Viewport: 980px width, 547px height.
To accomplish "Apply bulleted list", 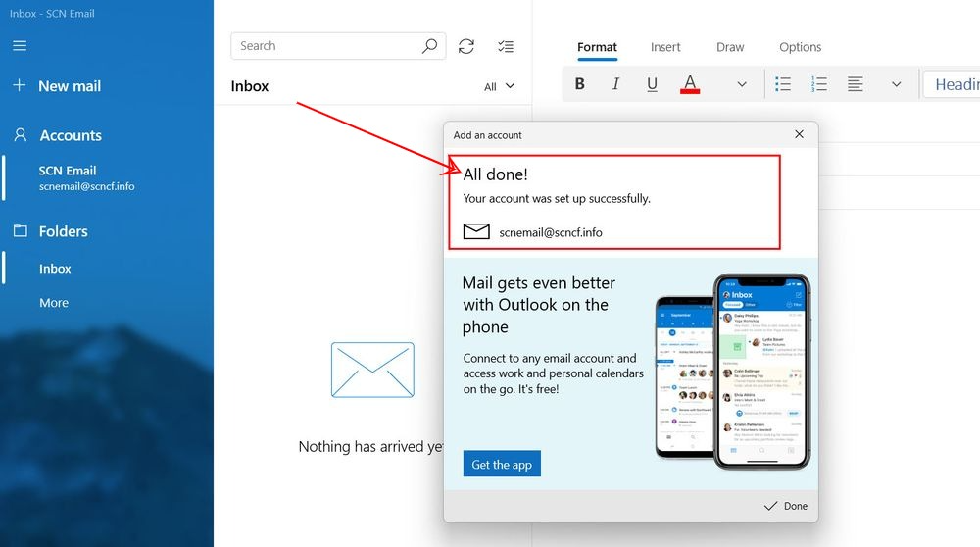I will click(782, 83).
